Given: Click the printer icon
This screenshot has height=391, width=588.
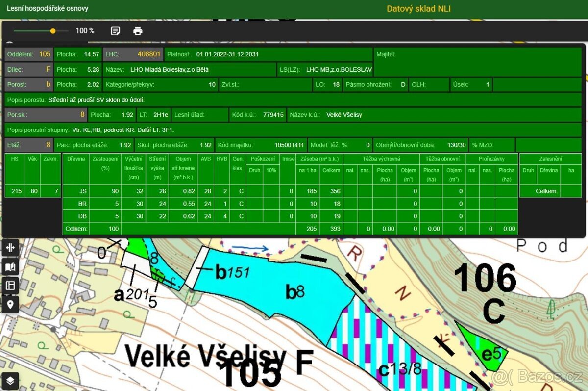Looking at the screenshot, I should [138, 31].
